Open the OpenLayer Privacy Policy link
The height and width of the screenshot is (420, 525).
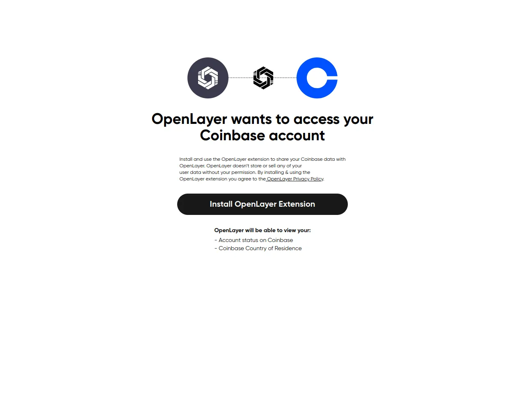(295, 179)
